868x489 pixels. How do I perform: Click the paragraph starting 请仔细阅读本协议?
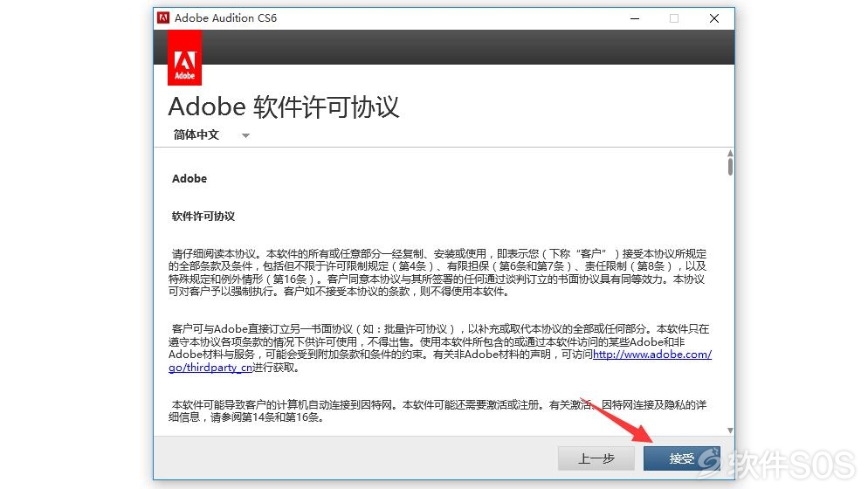[x=437, y=272]
